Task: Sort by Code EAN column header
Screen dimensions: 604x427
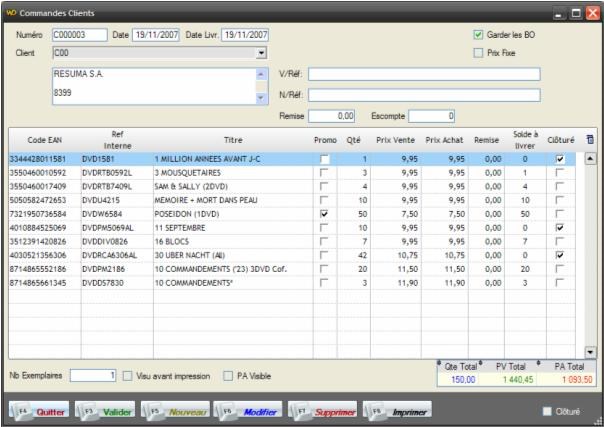Action: [x=45, y=140]
